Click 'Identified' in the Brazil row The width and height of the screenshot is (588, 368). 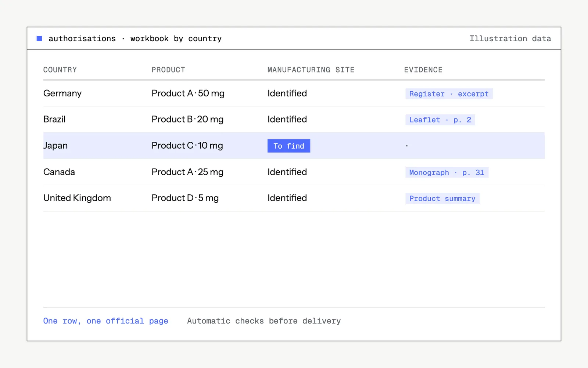(287, 119)
